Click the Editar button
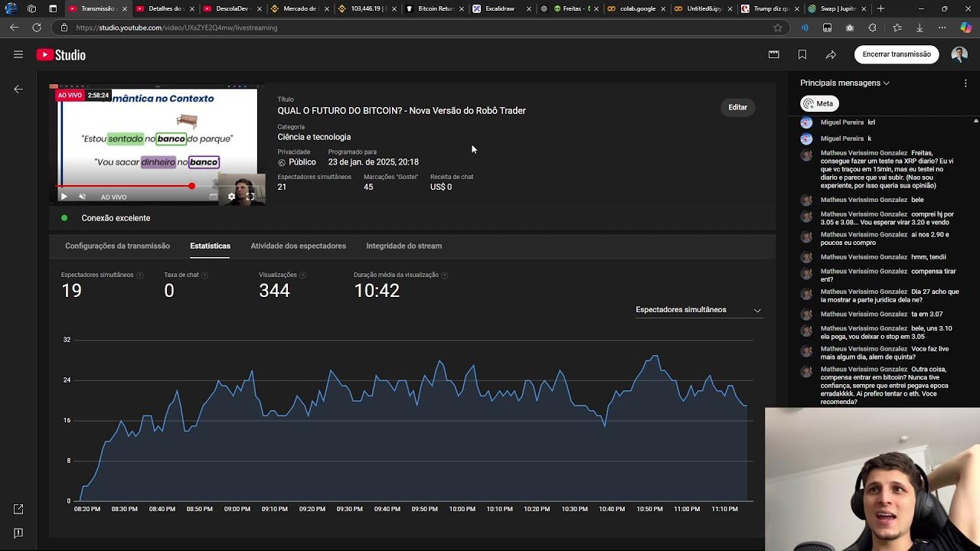 click(x=737, y=107)
